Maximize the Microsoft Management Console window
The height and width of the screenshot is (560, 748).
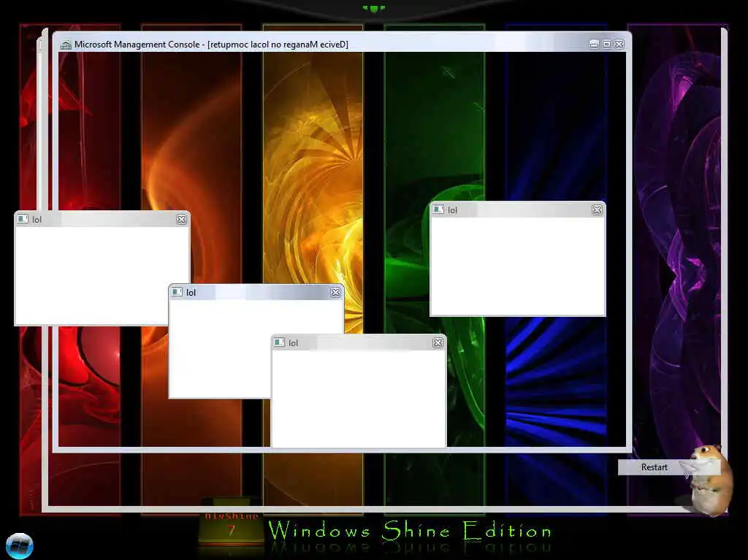point(606,44)
